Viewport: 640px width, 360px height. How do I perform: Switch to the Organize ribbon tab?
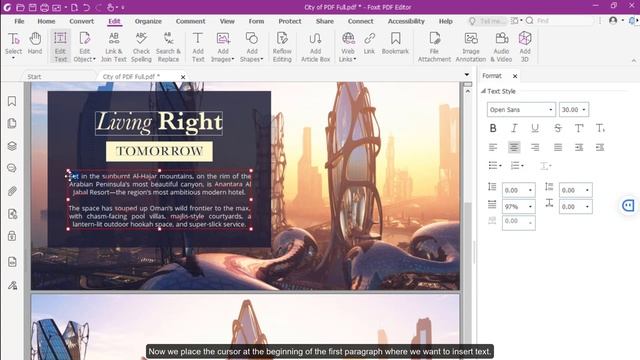(x=148, y=21)
